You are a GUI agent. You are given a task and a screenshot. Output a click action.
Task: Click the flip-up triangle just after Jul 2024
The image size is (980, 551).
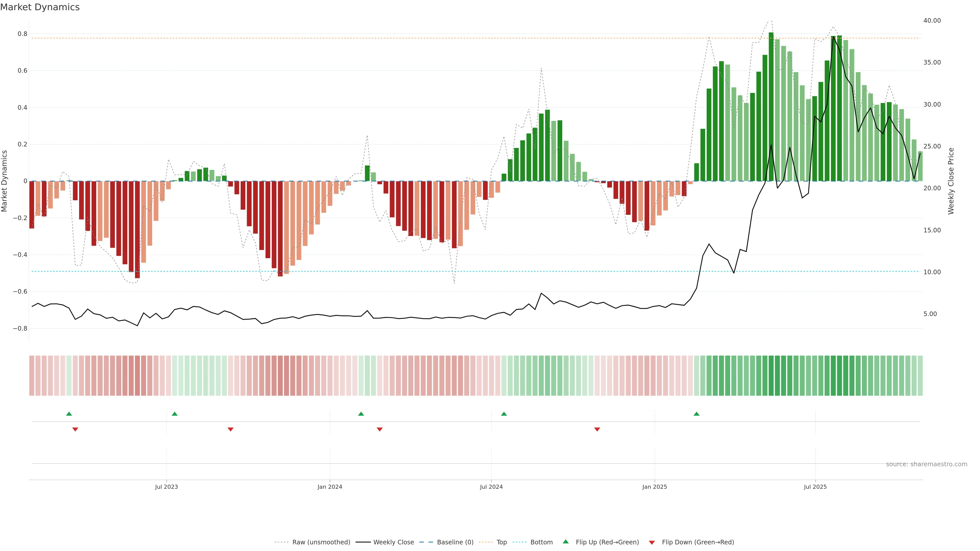(x=504, y=414)
